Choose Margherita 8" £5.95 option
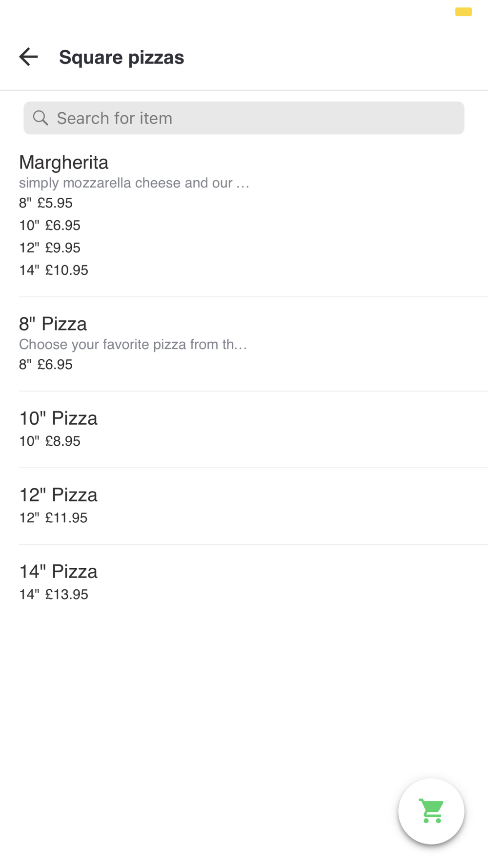This screenshot has height=868, width=488. [x=46, y=203]
